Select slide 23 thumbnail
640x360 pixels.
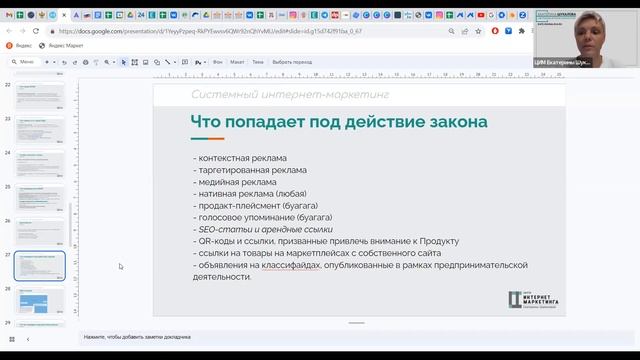click(x=40, y=130)
